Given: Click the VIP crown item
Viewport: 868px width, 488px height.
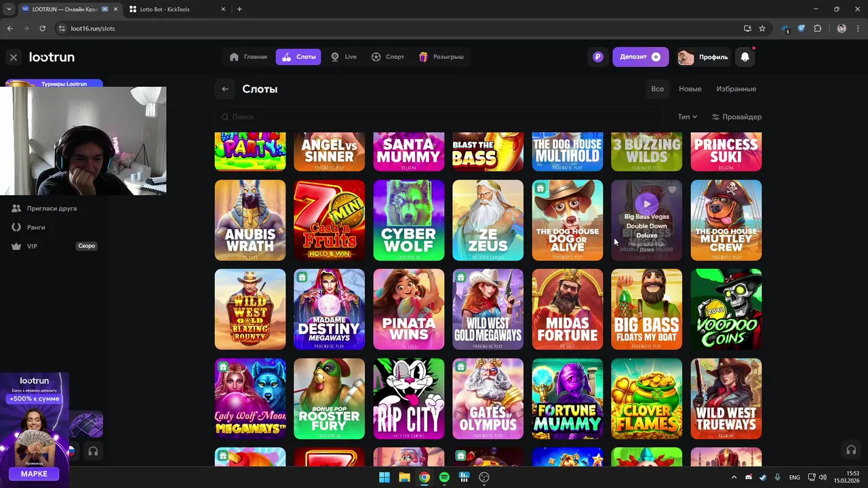Looking at the screenshot, I should point(24,247).
